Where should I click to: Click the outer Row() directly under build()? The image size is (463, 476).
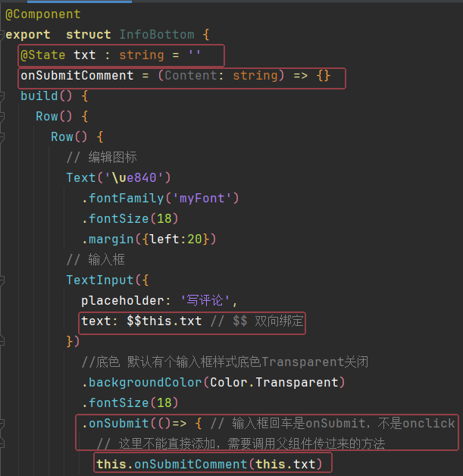click(54, 117)
